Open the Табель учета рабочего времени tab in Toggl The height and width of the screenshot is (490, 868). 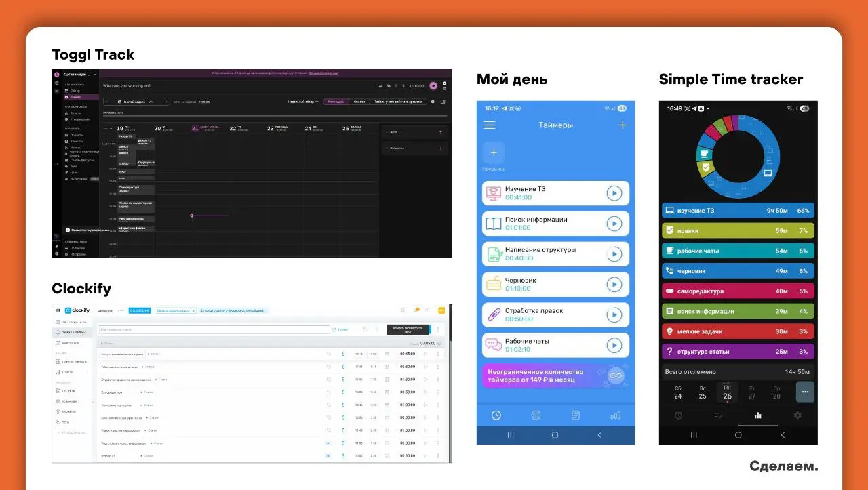pos(398,102)
